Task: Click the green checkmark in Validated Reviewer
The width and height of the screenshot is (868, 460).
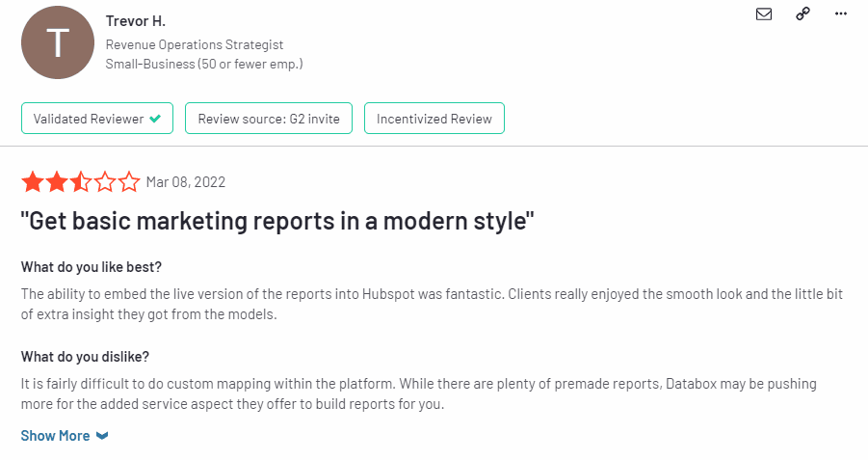Action: point(155,118)
